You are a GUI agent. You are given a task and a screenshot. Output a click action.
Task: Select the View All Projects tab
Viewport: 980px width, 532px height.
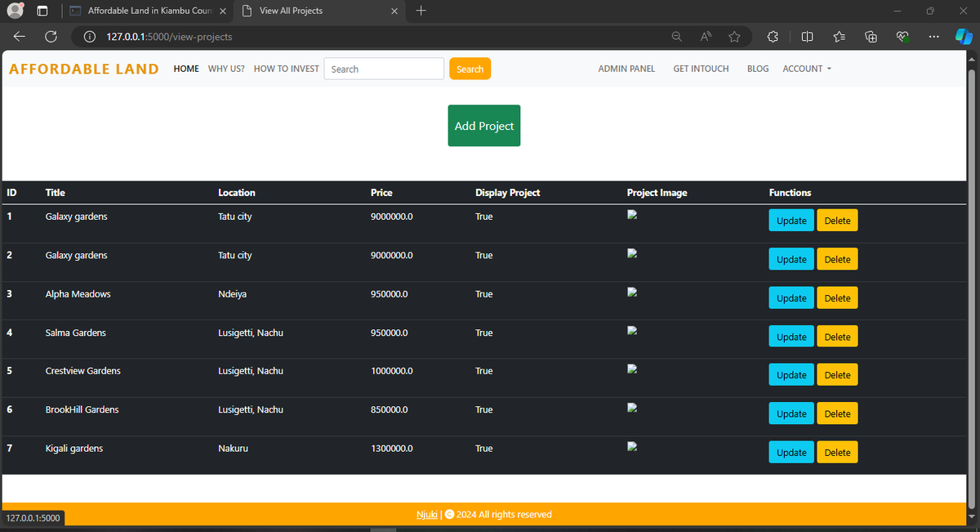click(x=318, y=11)
